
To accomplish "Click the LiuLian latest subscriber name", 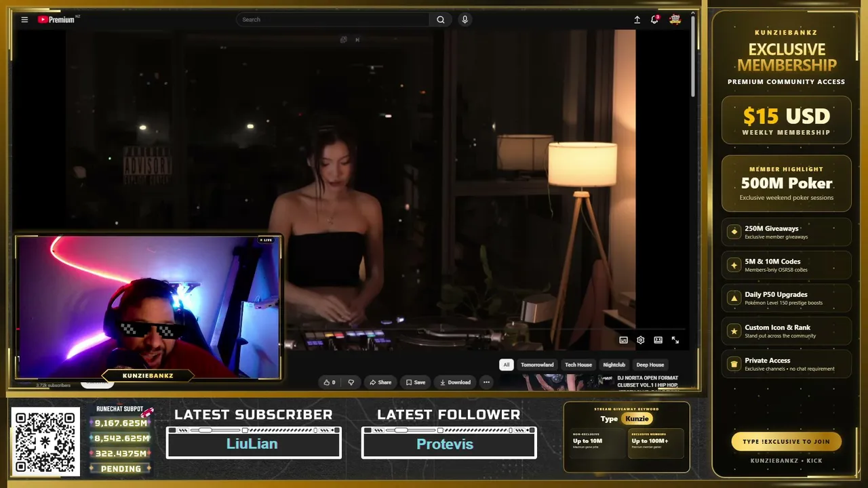I will (x=252, y=444).
